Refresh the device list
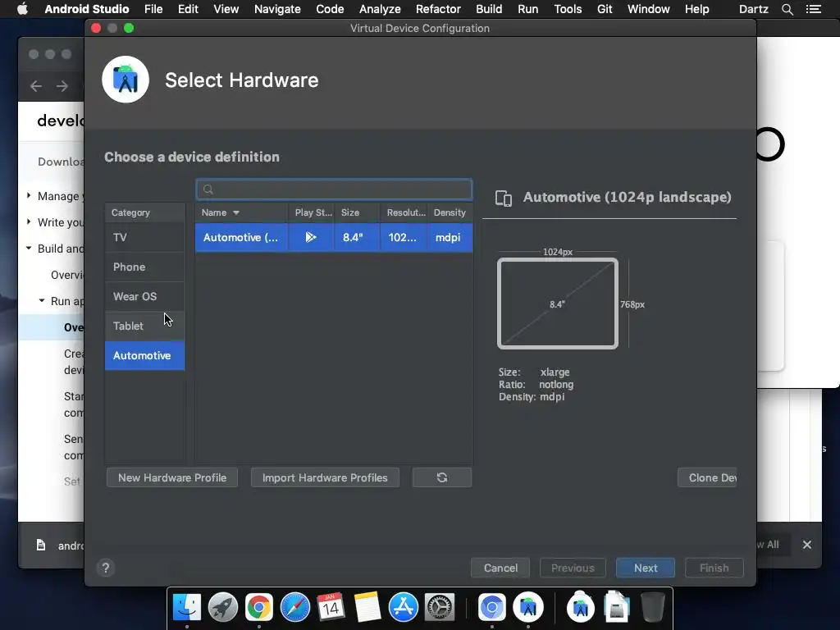 [442, 478]
